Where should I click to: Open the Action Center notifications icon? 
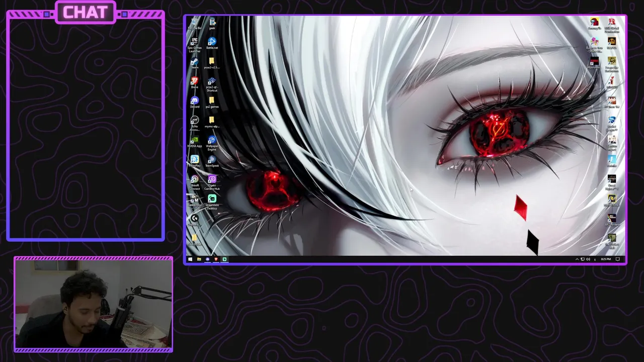click(x=618, y=259)
